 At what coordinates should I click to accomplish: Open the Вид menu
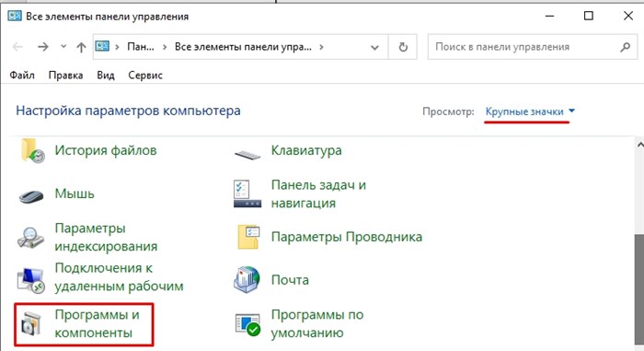(x=106, y=76)
